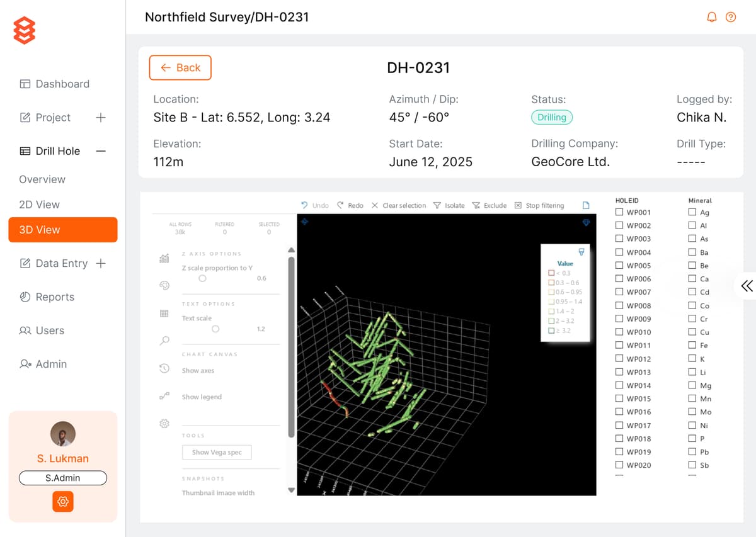Open the search magnifier panel icon
This screenshot has width=756, height=537.
[x=164, y=341]
